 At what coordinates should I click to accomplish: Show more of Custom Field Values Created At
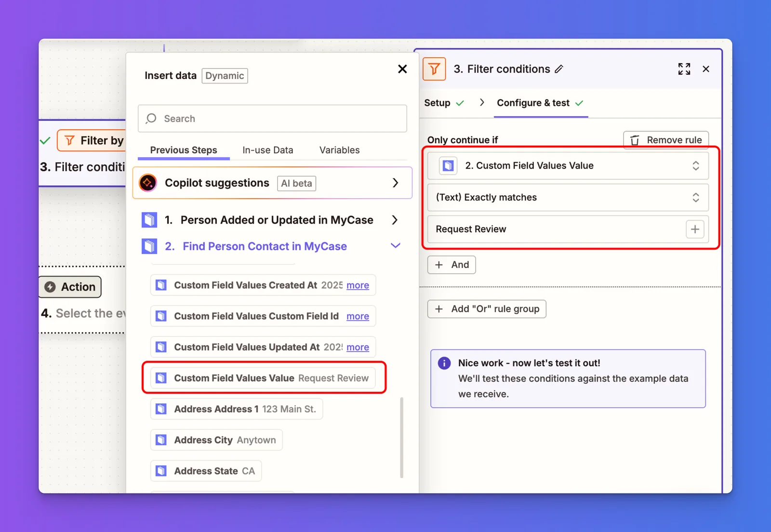point(358,285)
